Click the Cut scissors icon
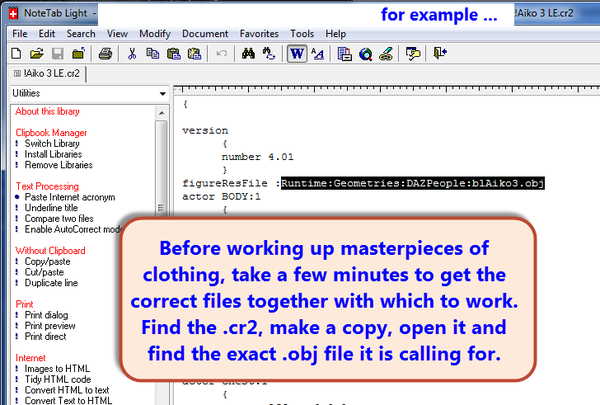 (132, 53)
